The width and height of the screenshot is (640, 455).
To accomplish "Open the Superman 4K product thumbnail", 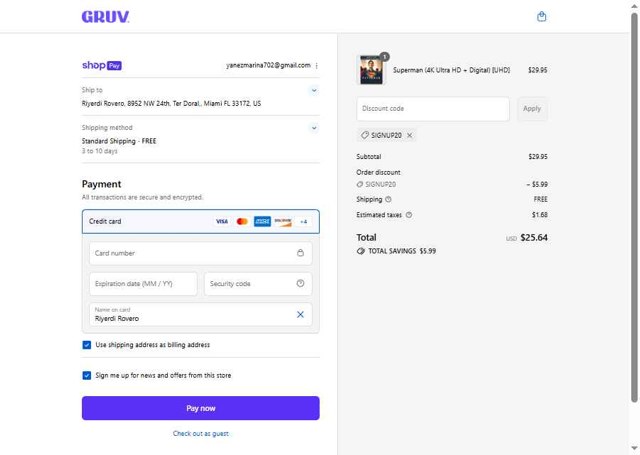I will (371, 70).
